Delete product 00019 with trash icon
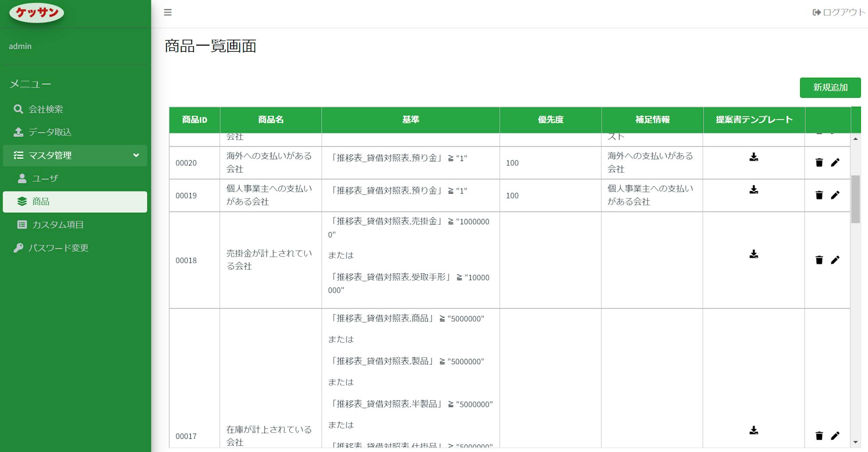The image size is (868, 452). click(x=819, y=195)
